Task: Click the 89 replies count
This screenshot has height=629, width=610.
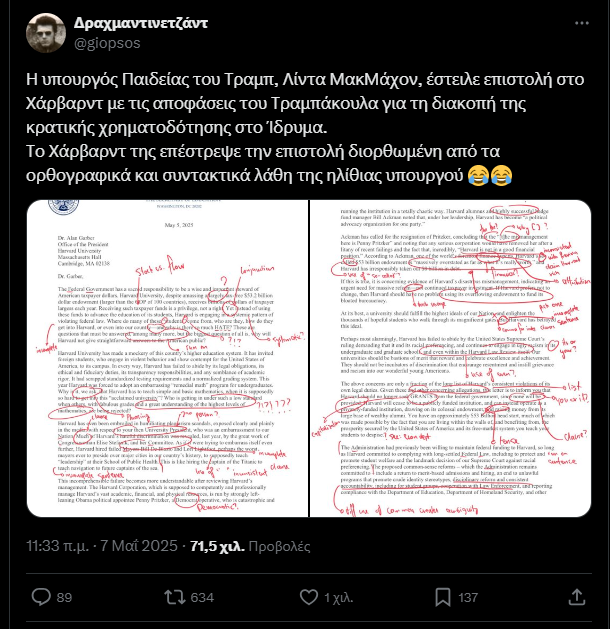Action: pos(64,597)
